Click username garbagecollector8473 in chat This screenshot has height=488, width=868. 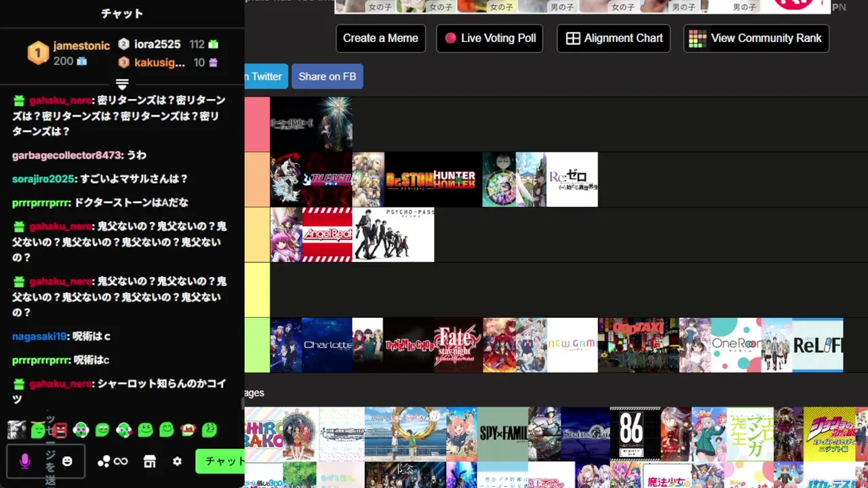(x=67, y=155)
